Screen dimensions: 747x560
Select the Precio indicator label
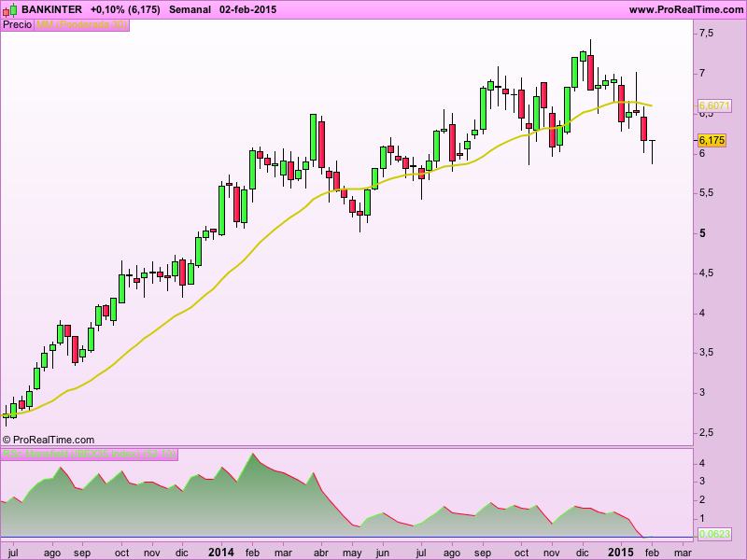[x=17, y=25]
